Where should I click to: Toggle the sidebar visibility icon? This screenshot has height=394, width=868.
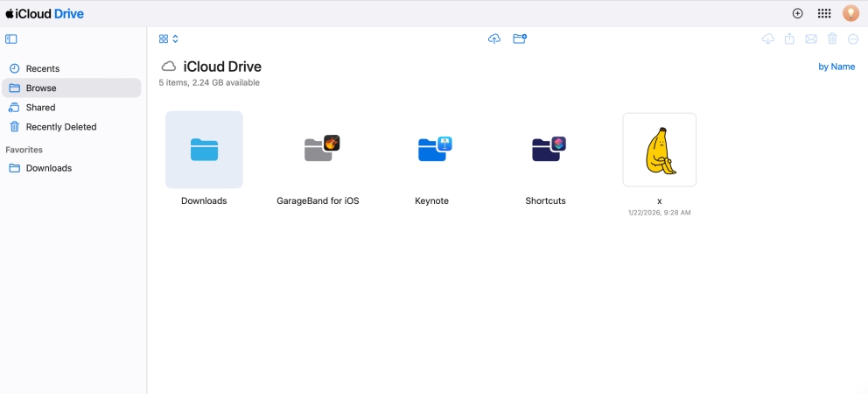[x=11, y=39]
